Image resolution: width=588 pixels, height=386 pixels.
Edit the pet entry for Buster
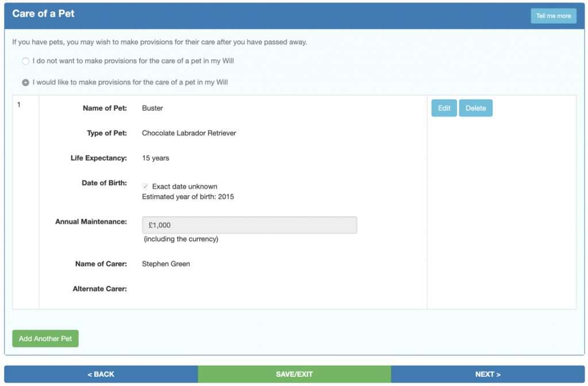444,108
